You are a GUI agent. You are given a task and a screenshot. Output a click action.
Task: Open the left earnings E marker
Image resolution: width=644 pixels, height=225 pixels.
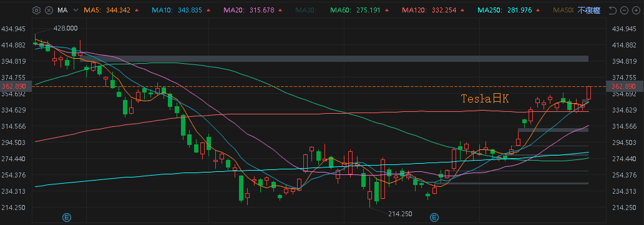(66, 217)
